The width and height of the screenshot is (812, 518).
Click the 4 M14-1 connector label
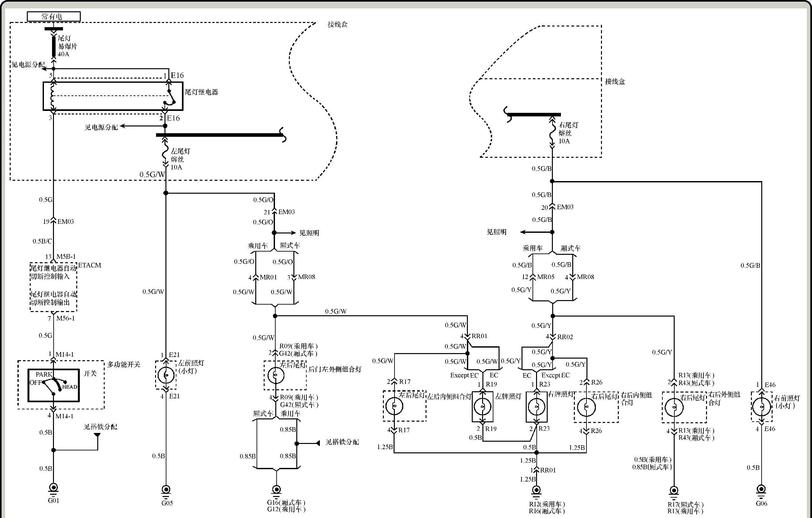(60, 416)
